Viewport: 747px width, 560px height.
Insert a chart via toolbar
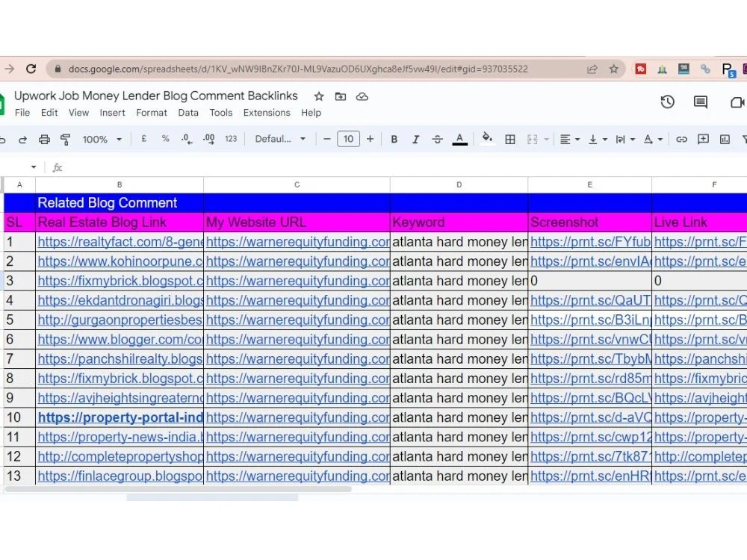(x=725, y=139)
